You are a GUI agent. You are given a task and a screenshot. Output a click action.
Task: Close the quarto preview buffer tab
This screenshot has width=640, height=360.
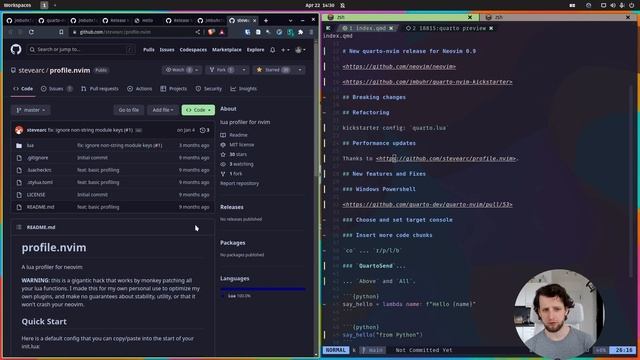coord(491,28)
